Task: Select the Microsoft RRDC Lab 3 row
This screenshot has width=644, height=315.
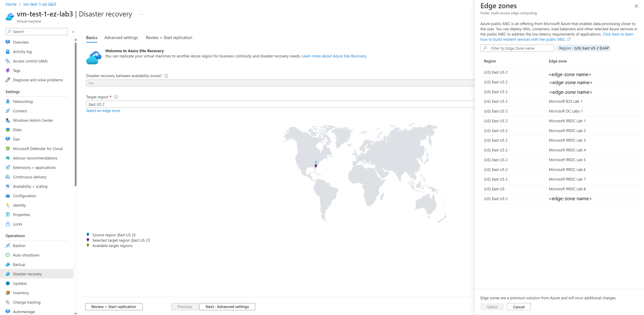Action: (560, 140)
